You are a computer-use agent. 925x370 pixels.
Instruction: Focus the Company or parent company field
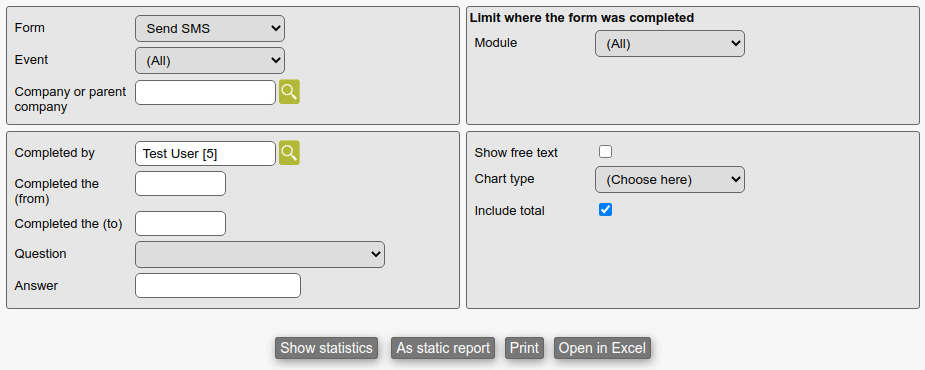[x=205, y=93]
